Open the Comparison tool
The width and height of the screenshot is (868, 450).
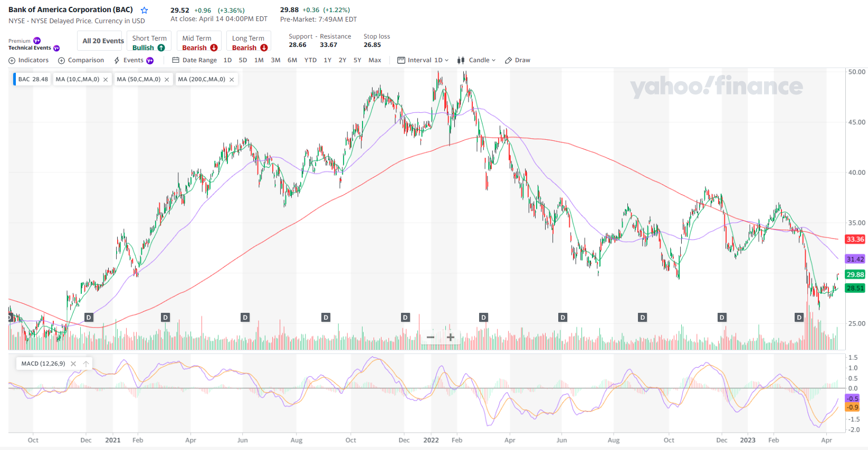pyautogui.click(x=81, y=60)
